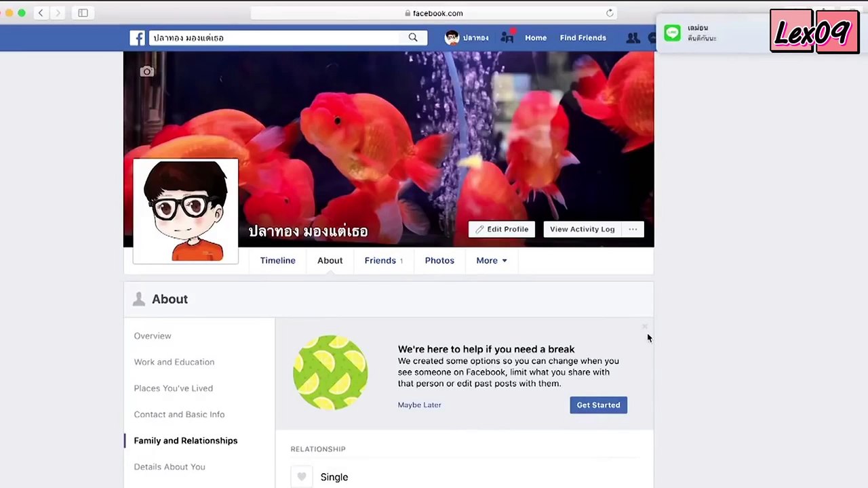Select Places You've Lived section
This screenshot has width=868, height=488.
pyautogui.click(x=174, y=388)
